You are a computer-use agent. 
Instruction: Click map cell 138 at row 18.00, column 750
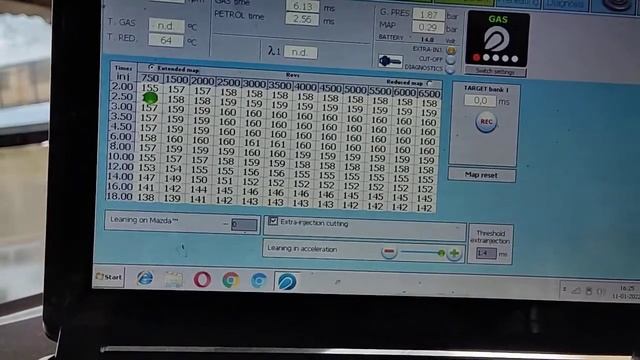coord(146,197)
